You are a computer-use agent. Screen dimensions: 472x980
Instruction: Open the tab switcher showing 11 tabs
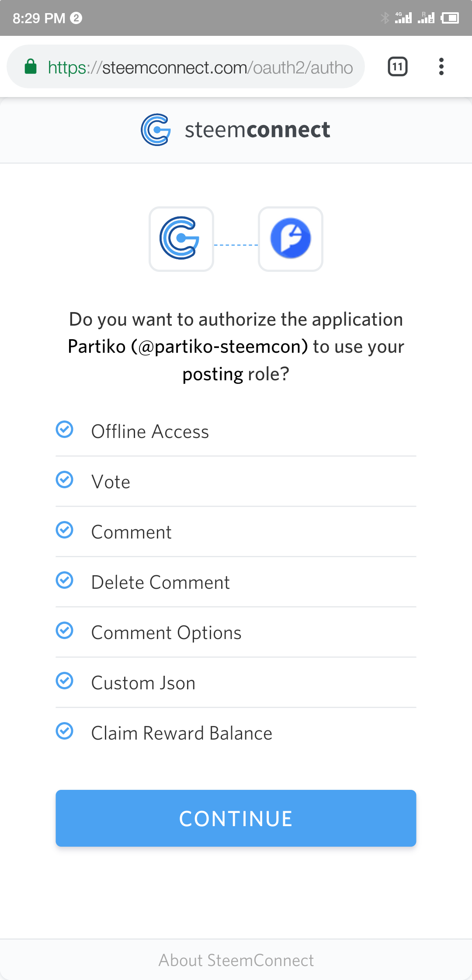(398, 66)
